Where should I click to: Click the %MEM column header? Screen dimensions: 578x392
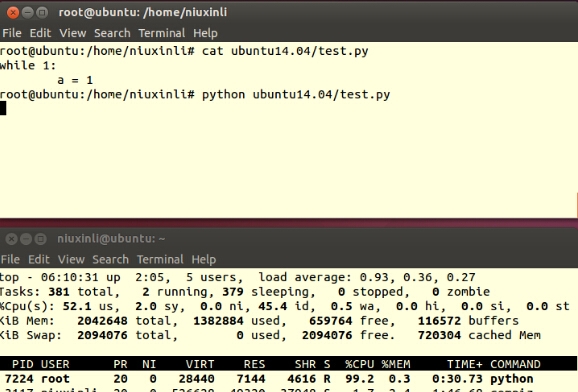(x=396, y=364)
